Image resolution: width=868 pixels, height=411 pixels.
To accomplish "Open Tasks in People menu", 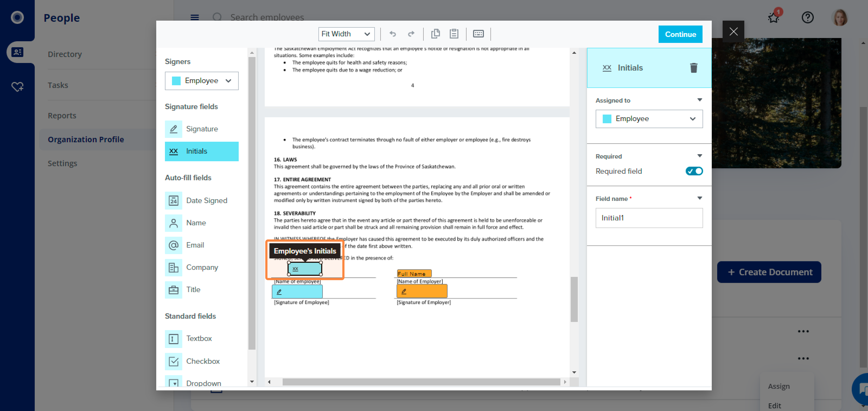I will [58, 85].
